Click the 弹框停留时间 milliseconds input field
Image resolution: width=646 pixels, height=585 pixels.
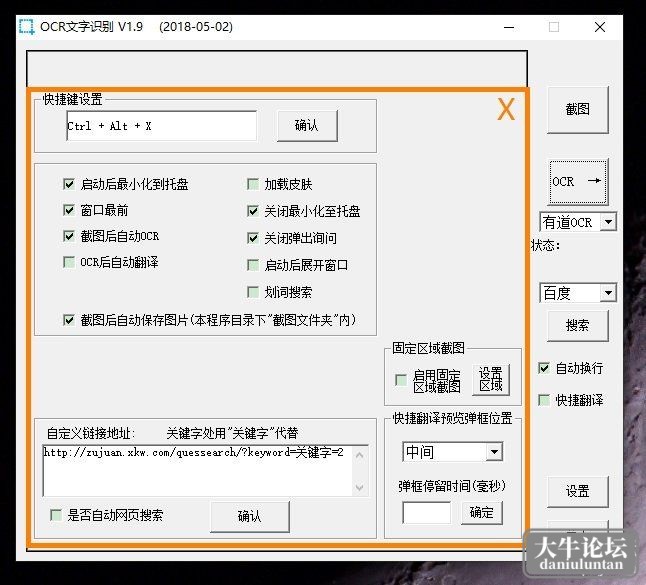pos(426,512)
